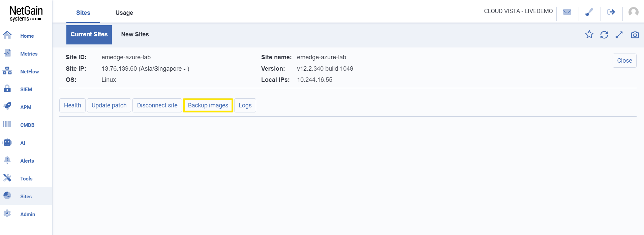The image size is (644, 235).
Task: Refresh the page using circular arrows icon
Action: 604,35
